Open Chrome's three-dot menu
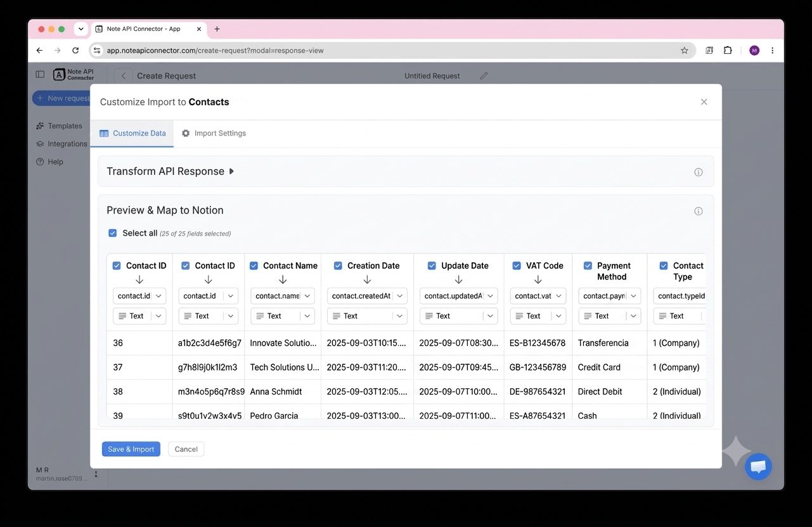The height and width of the screenshot is (527, 812). coord(772,51)
